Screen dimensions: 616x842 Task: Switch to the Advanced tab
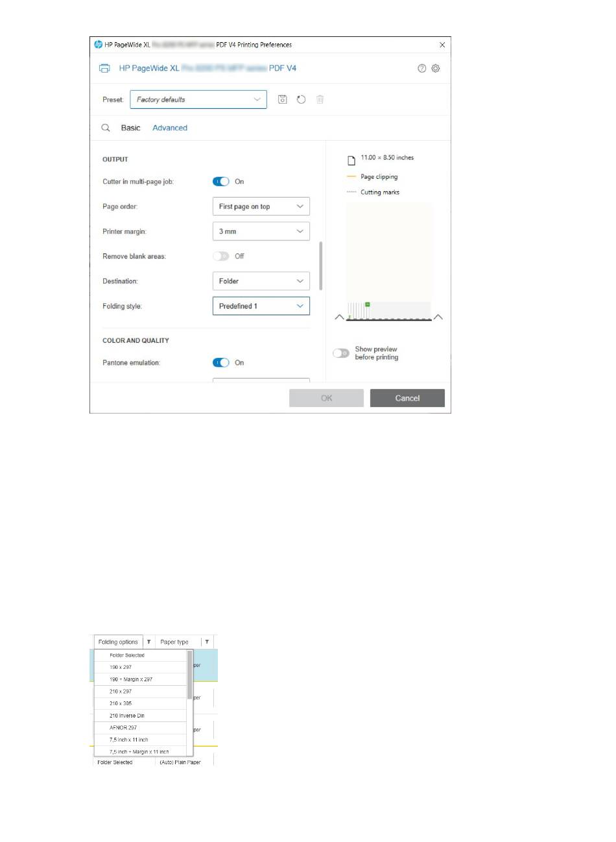[170, 128]
